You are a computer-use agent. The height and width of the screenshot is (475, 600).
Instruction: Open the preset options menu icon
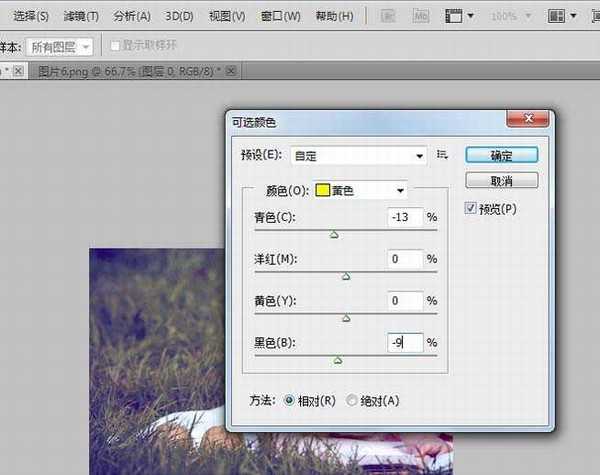[x=441, y=156]
